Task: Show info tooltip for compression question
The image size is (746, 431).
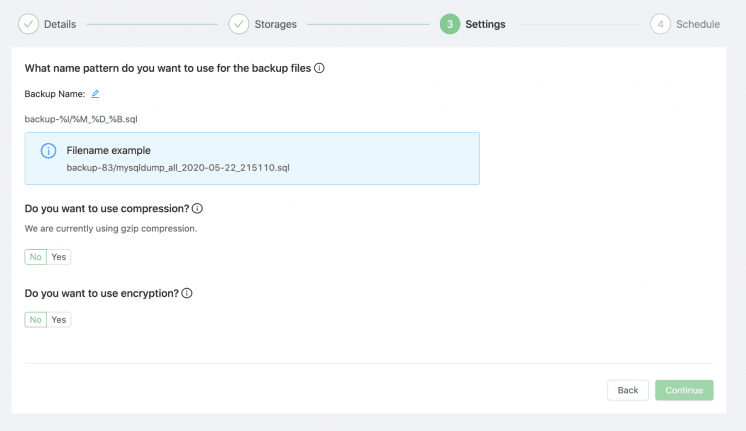Action: click(197, 208)
